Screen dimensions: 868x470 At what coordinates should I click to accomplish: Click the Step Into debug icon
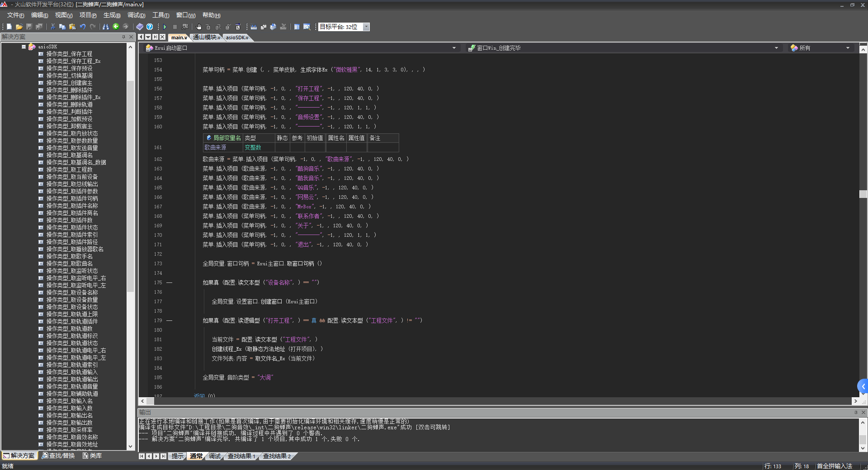tap(208, 27)
